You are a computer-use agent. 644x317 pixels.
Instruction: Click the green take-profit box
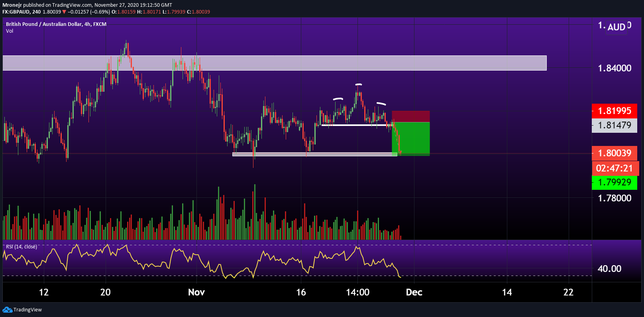(411, 138)
